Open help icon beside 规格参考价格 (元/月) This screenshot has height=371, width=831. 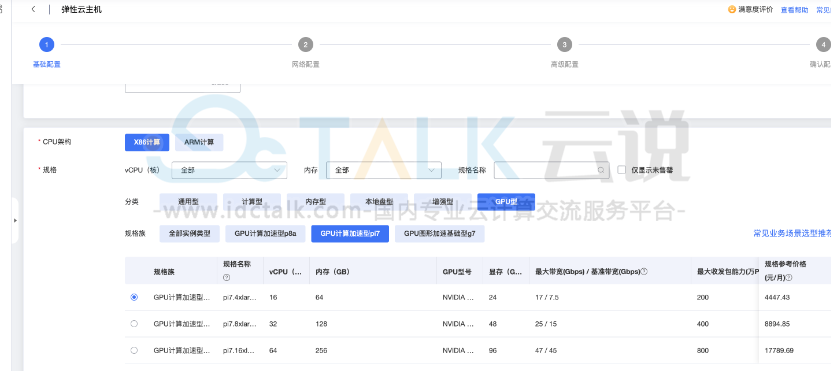789,278
